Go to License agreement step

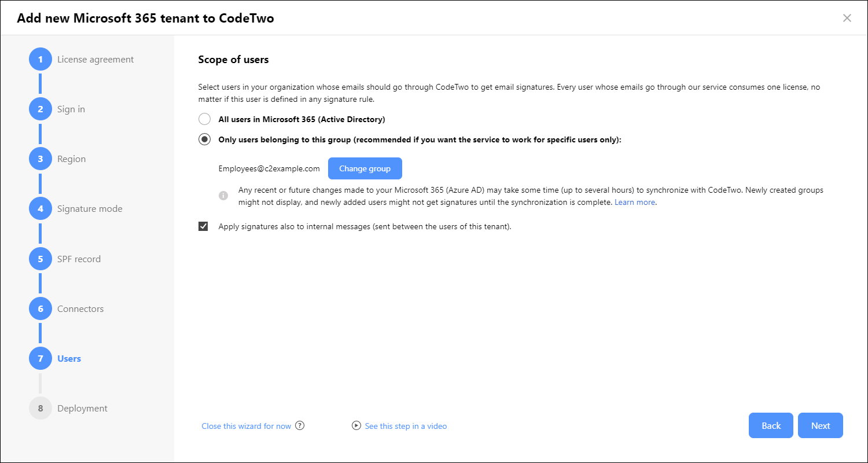click(x=95, y=59)
